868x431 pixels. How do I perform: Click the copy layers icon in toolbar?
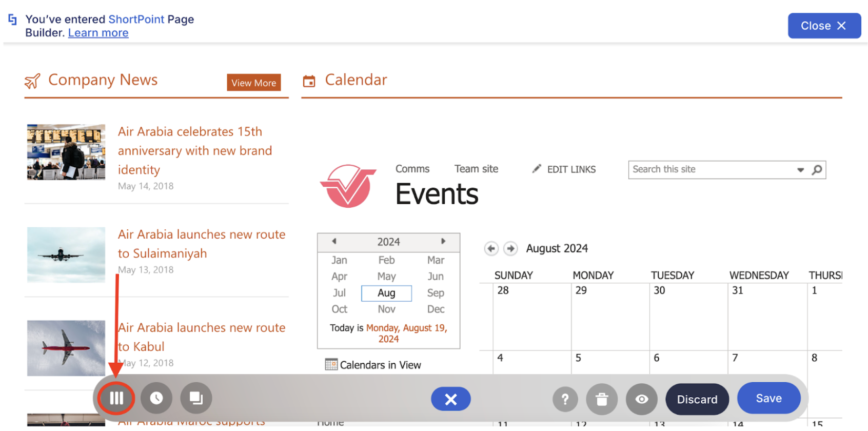(196, 398)
